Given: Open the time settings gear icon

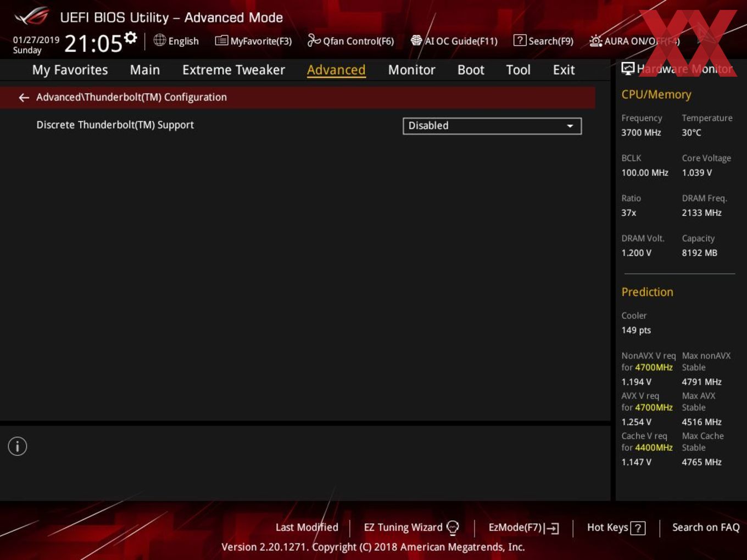Looking at the screenshot, I should tap(131, 37).
